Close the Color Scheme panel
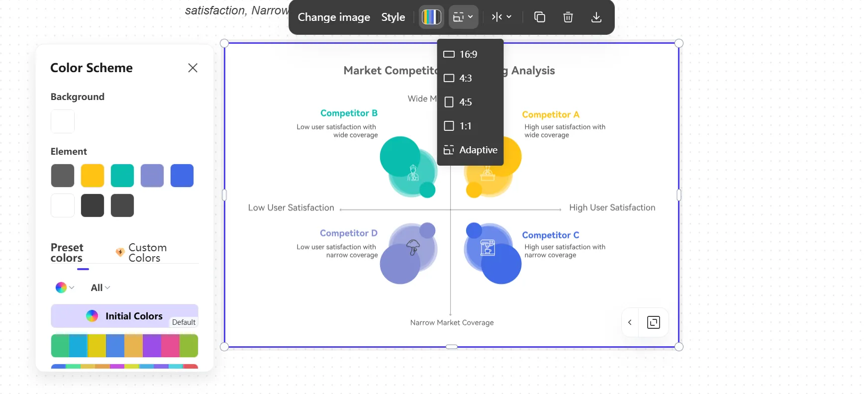The height and width of the screenshot is (394, 868). [193, 68]
